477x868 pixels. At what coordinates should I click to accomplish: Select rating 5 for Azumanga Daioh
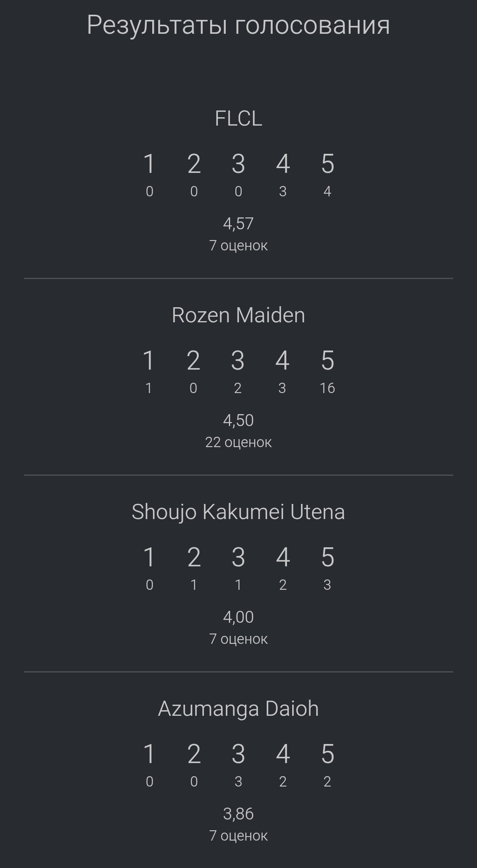coord(328,754)
